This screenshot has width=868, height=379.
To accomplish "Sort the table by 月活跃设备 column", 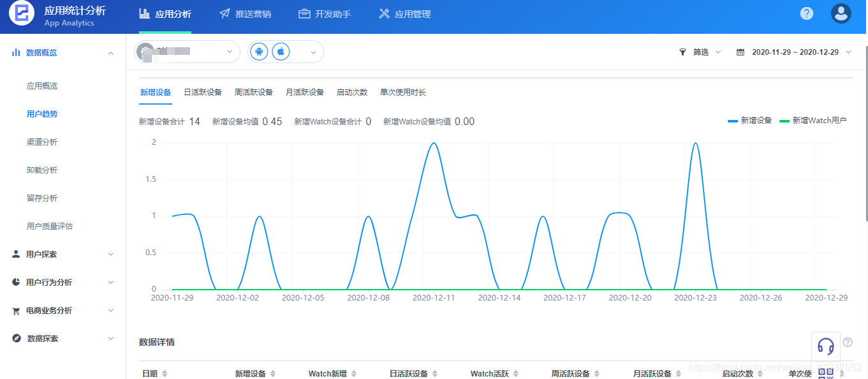I will (679, 374).
